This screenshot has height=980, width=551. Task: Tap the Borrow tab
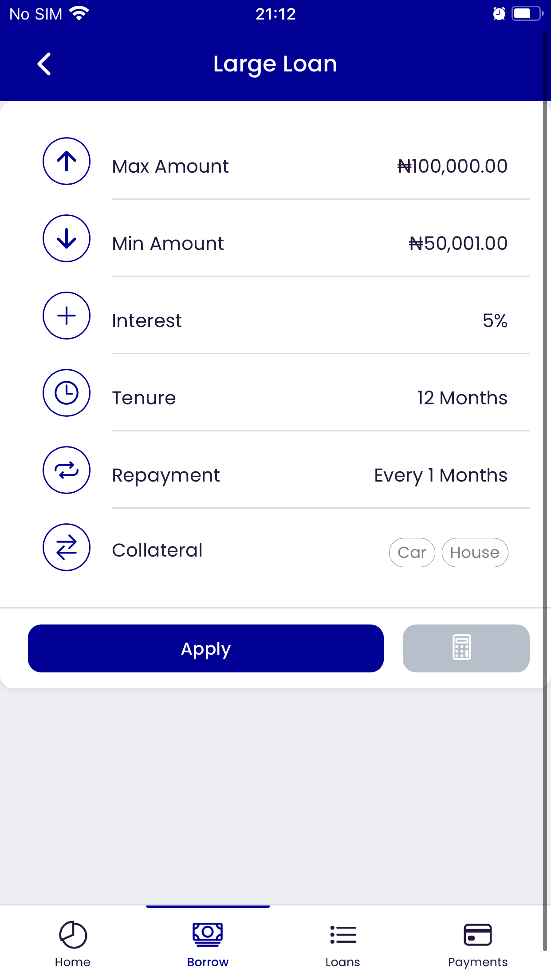coord(208,944)
